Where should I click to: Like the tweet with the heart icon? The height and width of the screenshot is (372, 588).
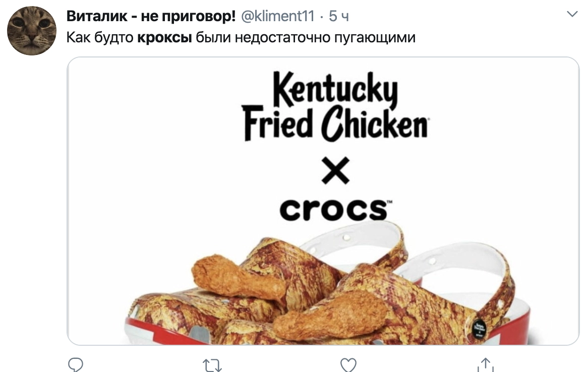348,365
